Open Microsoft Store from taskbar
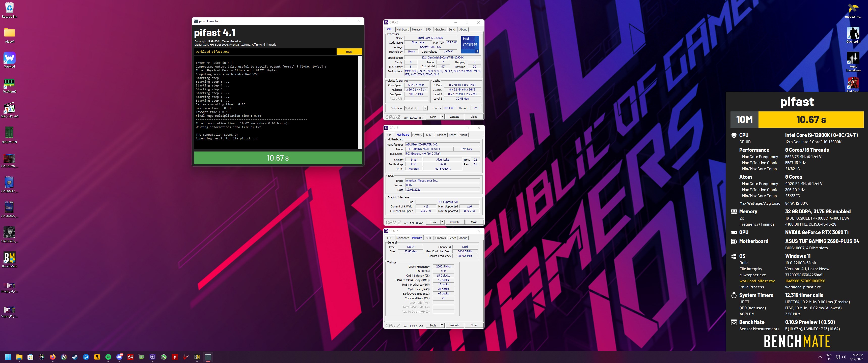 30,357
